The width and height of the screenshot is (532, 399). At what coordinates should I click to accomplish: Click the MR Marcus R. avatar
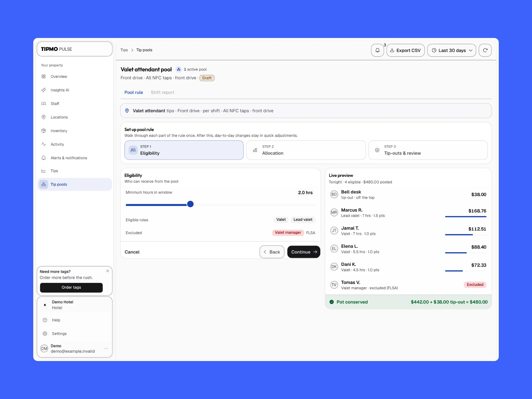[334, 213]
